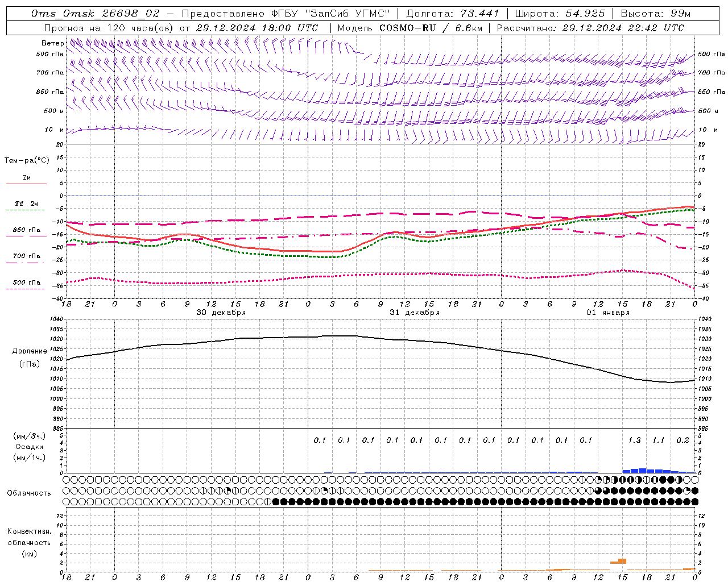Select the 850 гПа temperature legend entry
Screen dimensions: 728x582
(x=27, y=230)
